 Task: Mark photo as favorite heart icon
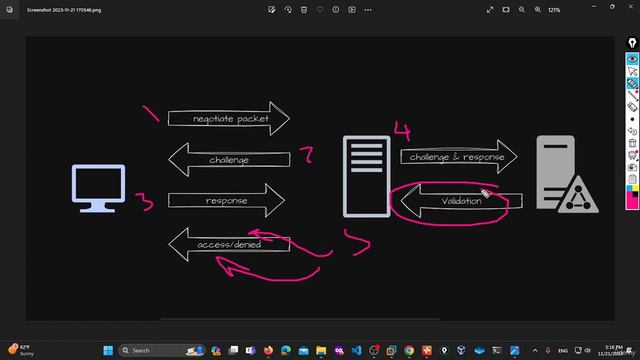point(320,10)
